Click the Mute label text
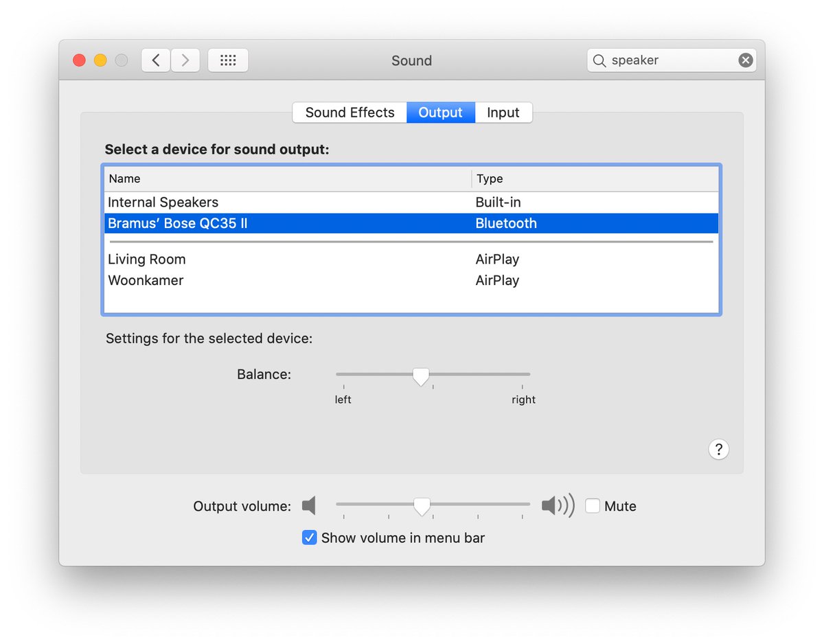Screen dimensions: 824x644 click(x=620, y=506)
